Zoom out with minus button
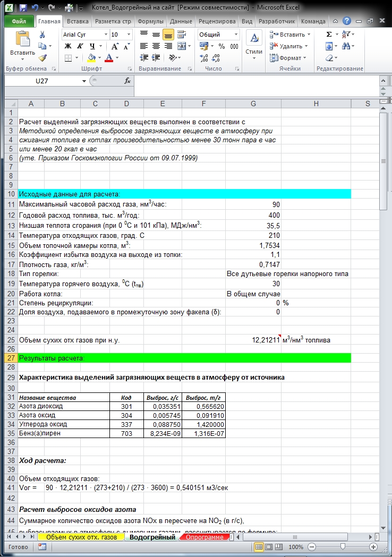392x557 pixels. [311, 547]
